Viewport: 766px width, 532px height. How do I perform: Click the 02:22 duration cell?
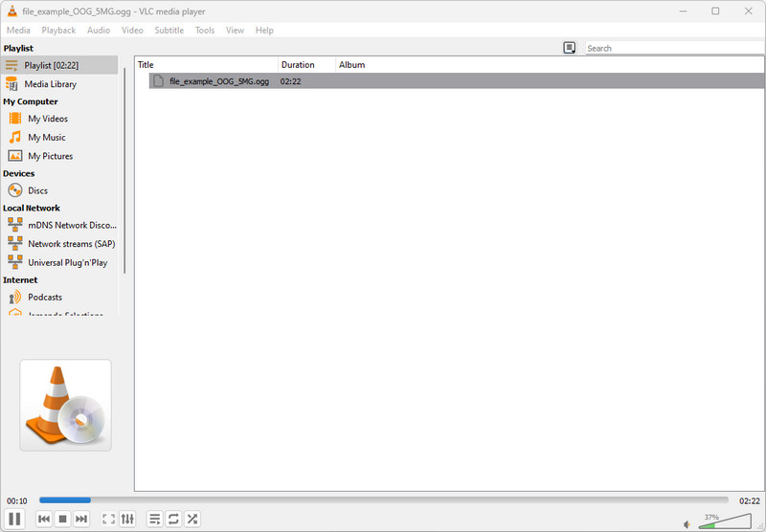pos(291,81)
